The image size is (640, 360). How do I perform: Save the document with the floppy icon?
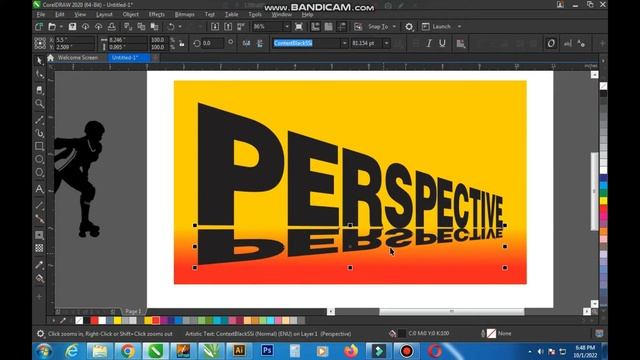(x=72, y=27)
